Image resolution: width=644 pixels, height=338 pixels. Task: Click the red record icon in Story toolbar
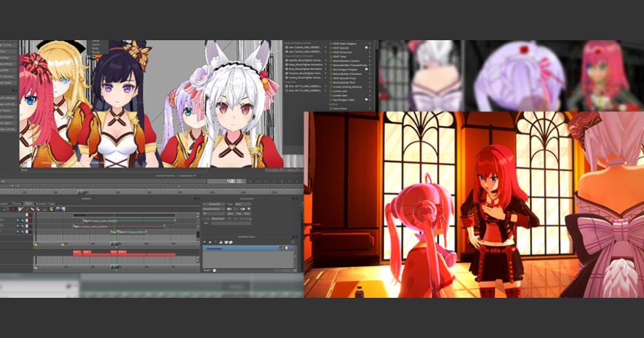[44, 209]
